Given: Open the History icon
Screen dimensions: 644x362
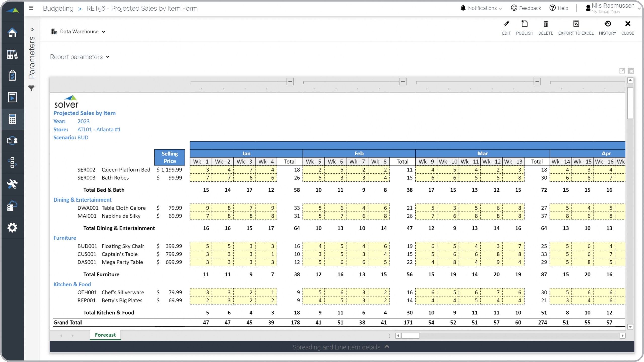Looking at the screenshot, I should (607, 24).
